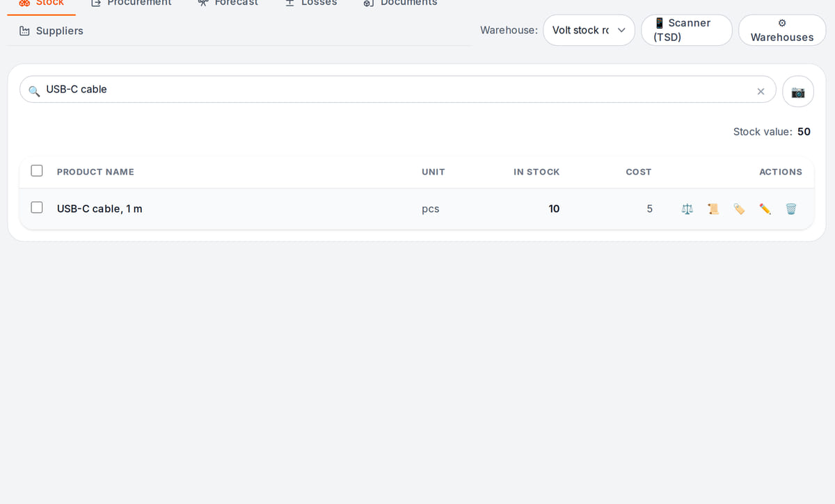Go to the Forecast tab
The height and width of the screenshot is (504, 835).
228,3
